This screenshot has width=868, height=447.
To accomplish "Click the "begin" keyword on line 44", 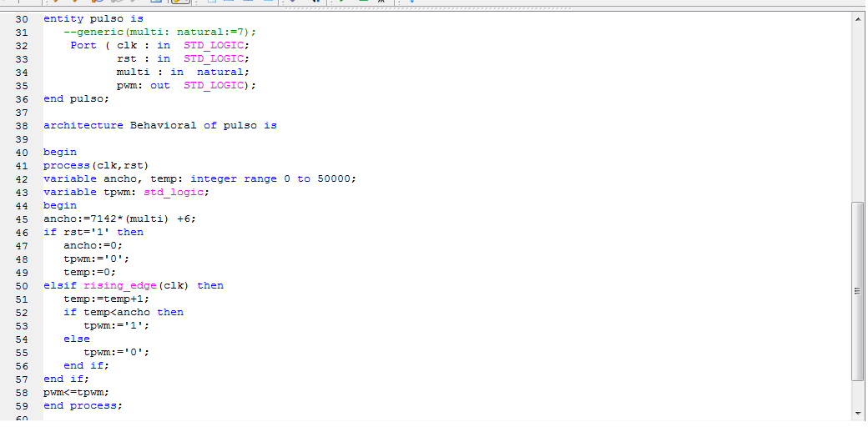I will [60, 205].
